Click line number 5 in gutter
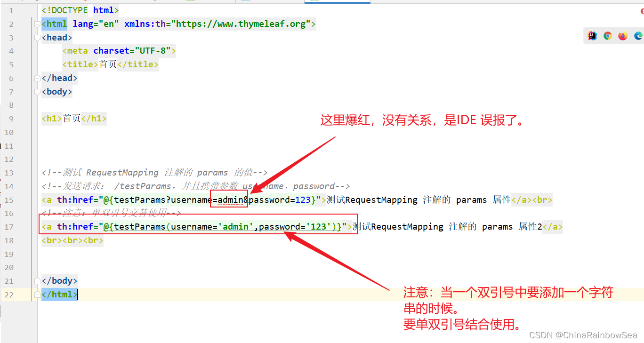 pyautogui.click(x=11, y=64)
